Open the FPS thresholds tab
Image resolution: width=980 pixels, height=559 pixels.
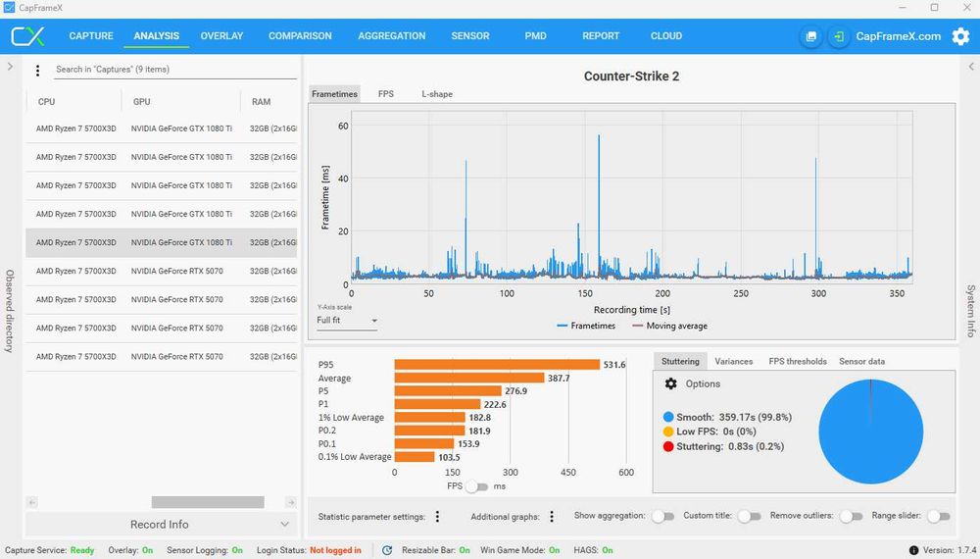798,362
